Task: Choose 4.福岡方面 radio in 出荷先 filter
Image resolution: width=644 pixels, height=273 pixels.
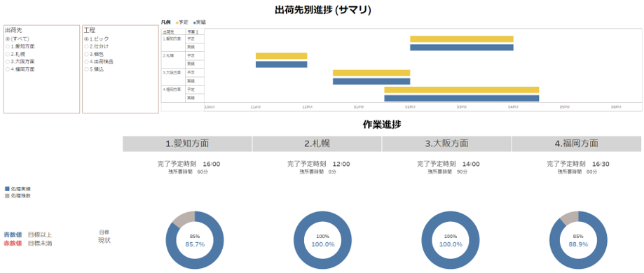Action: (8, 69)
